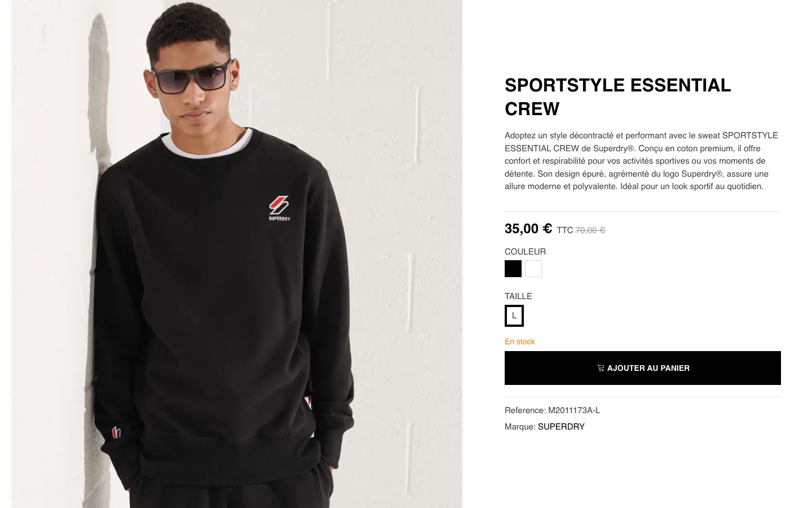Click the 35,00 € current price

[x=528, y=229]
